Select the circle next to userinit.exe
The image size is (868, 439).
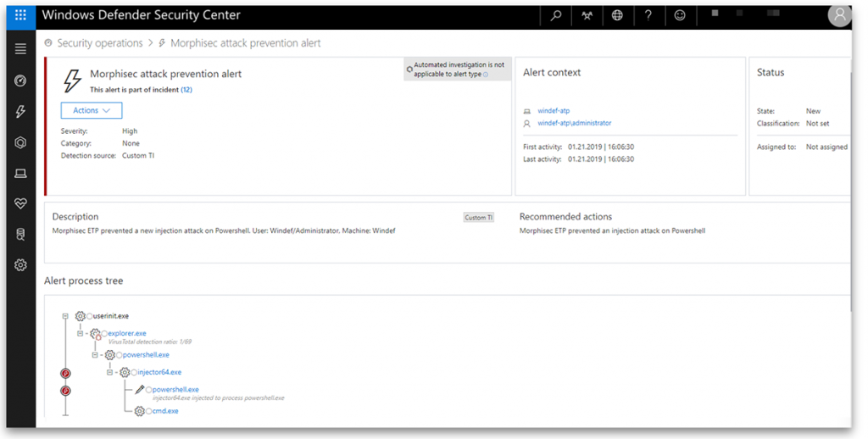90,316
